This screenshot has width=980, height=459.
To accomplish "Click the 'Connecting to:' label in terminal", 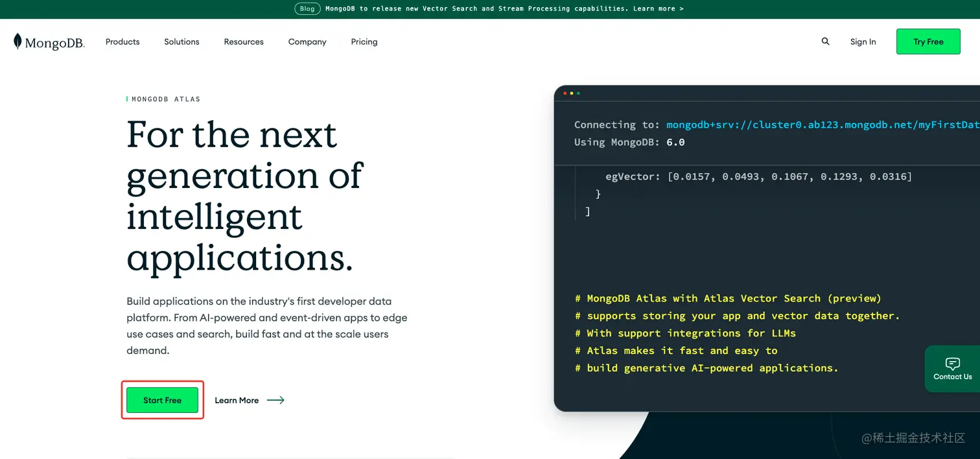I will pos(617,124).
